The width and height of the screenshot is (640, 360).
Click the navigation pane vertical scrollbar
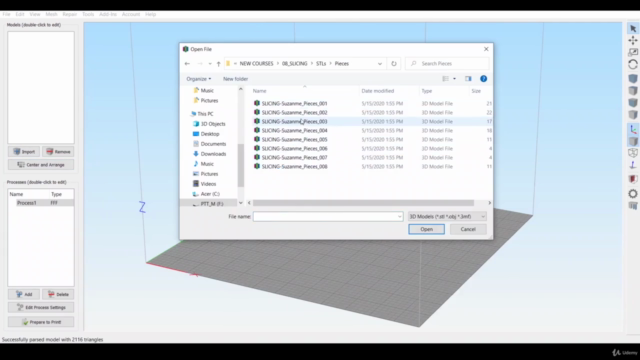click(x=240, y=165)
